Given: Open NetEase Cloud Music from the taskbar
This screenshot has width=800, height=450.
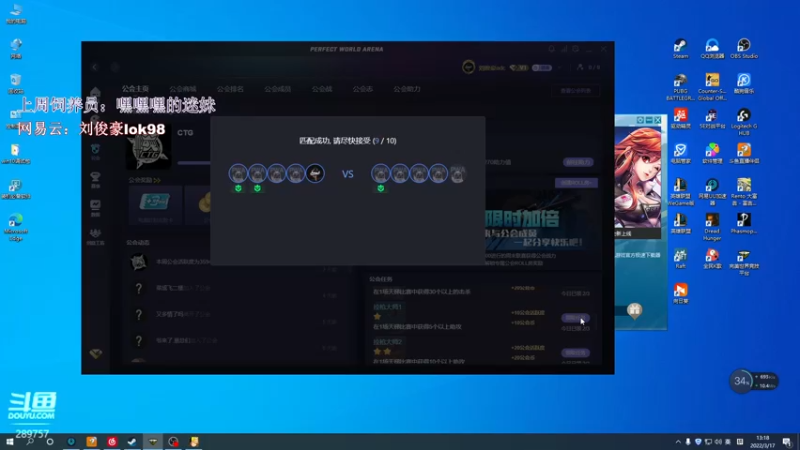Looking at the screenshot, I should click(112, 442).
